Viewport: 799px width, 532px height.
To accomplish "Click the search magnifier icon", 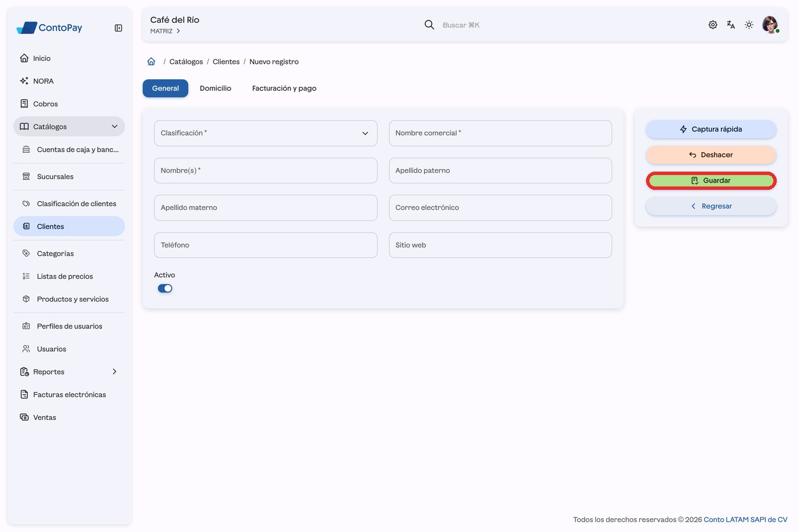I will (429, 25).
